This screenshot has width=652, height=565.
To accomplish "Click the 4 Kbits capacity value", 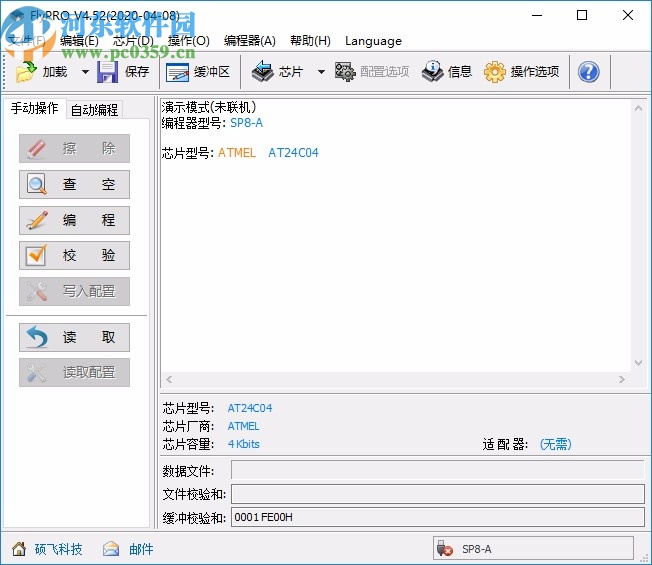I will tap(243, 444).
